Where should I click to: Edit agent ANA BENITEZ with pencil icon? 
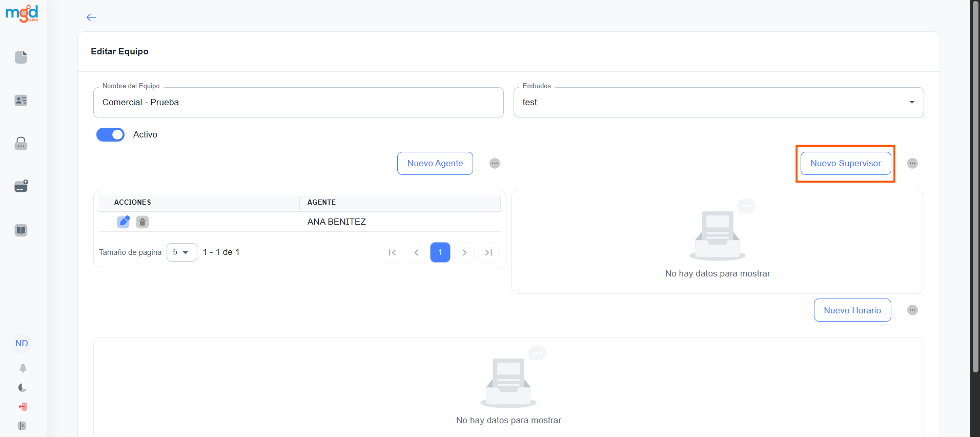(123, 222)
